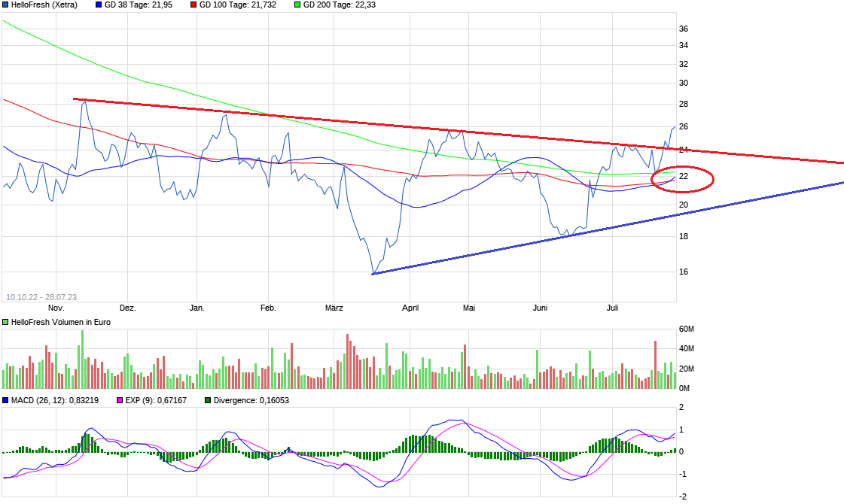The width and height of the screenshot is (844, 504).
Task: Click the HelloFresh Volumen legend green swatch
Action: [x=5, y=322]
